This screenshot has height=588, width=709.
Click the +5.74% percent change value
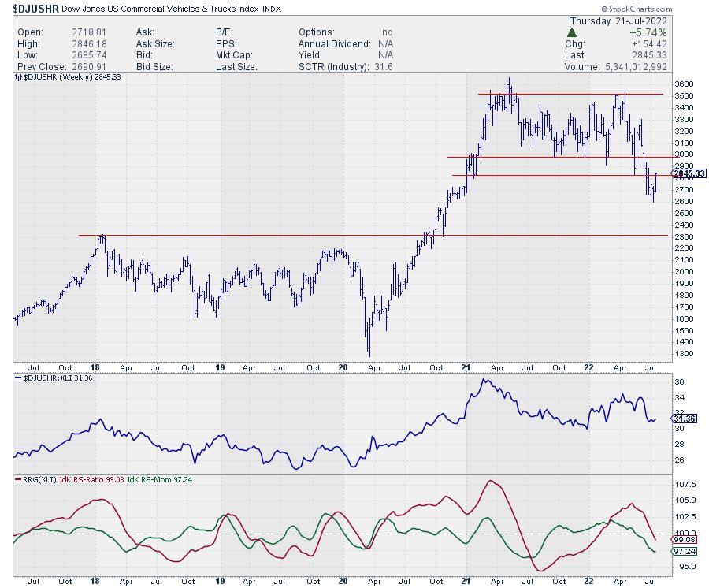pos(647,35)
